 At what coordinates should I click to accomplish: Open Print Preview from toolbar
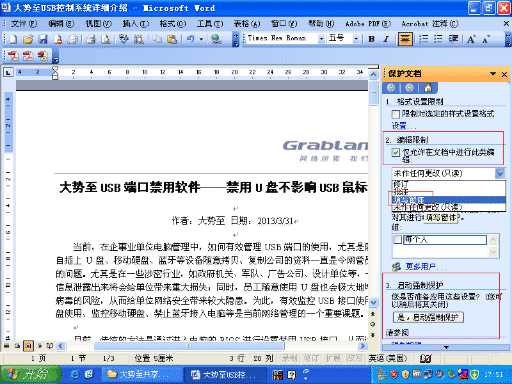coord(106,39)
